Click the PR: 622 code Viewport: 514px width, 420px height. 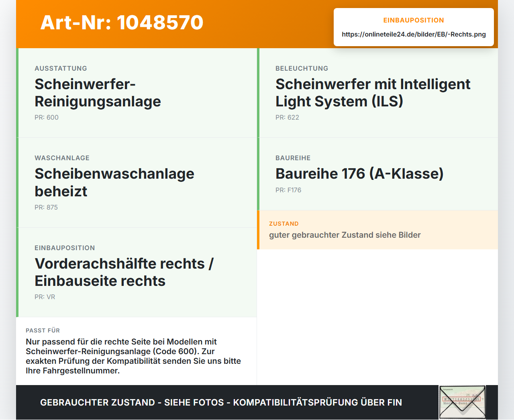pos(287,118)
